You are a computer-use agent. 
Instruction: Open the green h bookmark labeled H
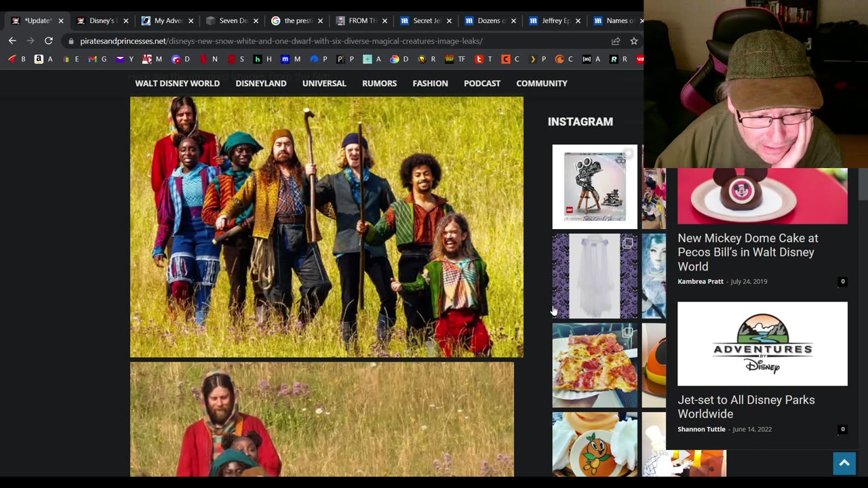[262, 59]
